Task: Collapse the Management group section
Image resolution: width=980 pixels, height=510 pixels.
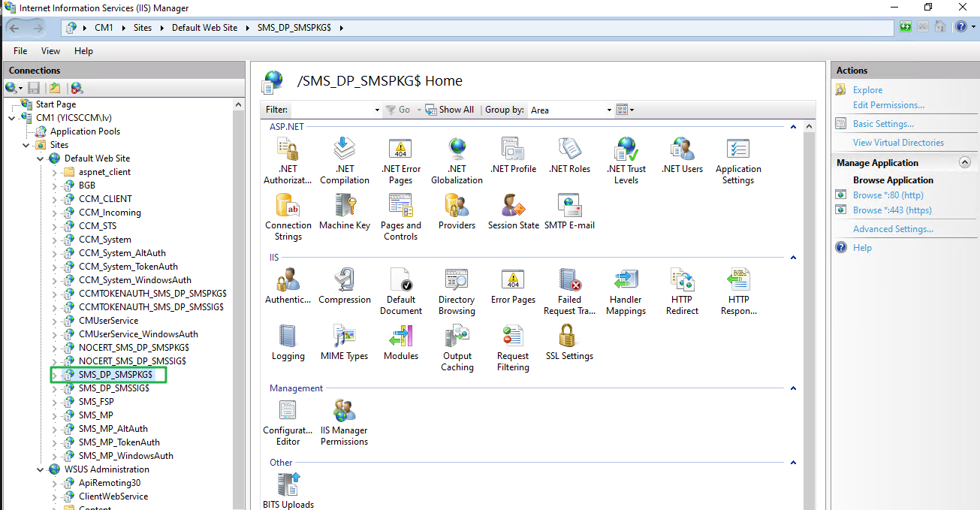Action: (x=794, y=388)
